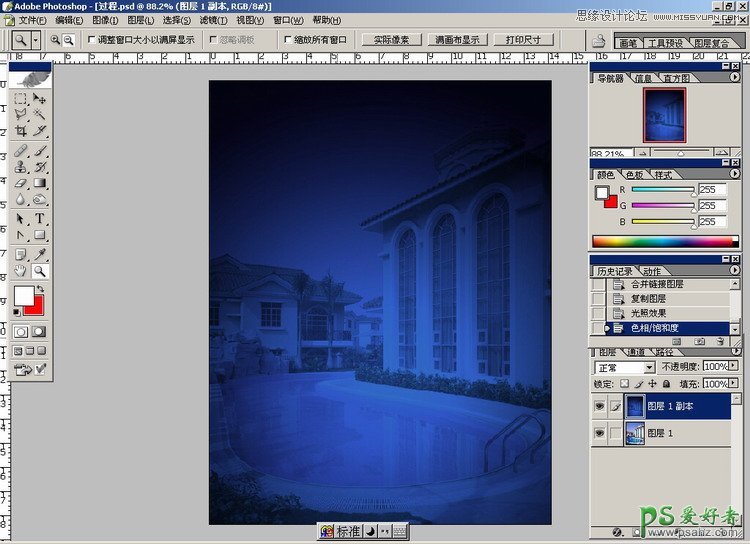
Task: Hide the 图层 1 副本 layer
Action: [600, 405]
